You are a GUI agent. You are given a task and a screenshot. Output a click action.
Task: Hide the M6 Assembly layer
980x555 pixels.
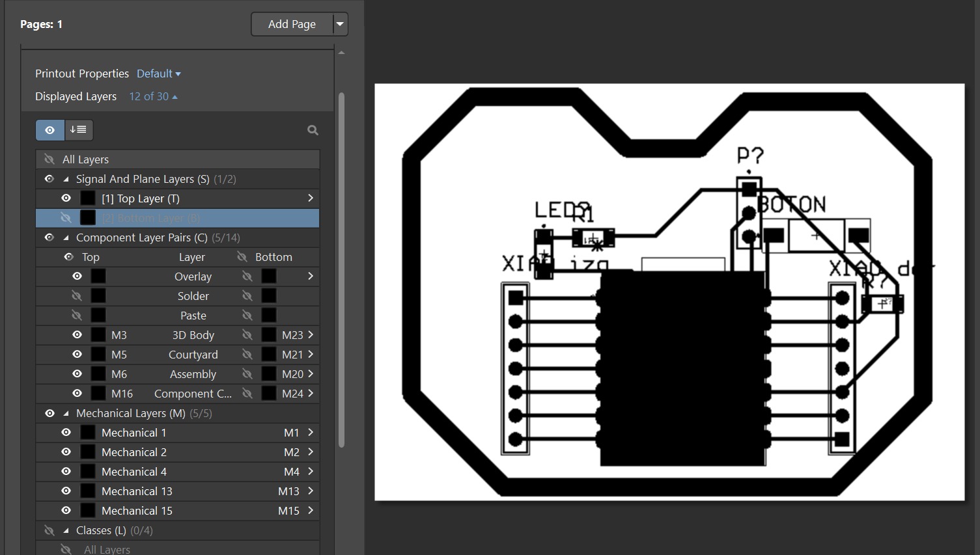click(x=77, y=374)
